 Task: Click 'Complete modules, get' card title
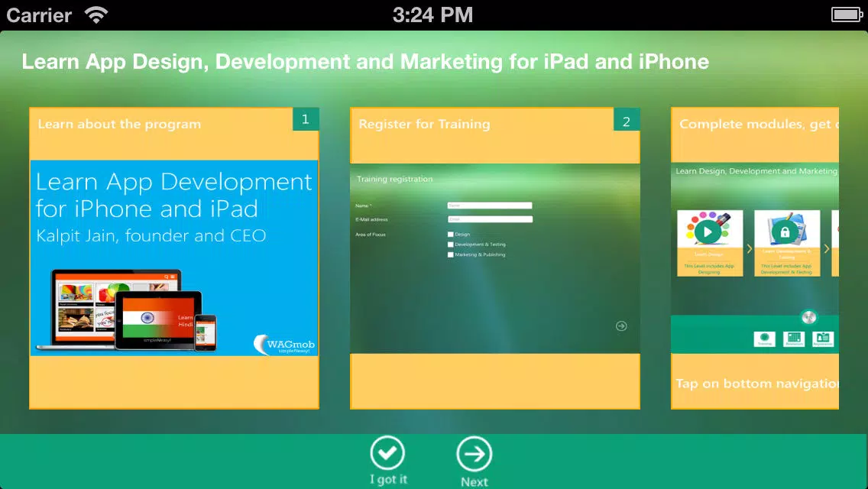(x=759, y=125)
